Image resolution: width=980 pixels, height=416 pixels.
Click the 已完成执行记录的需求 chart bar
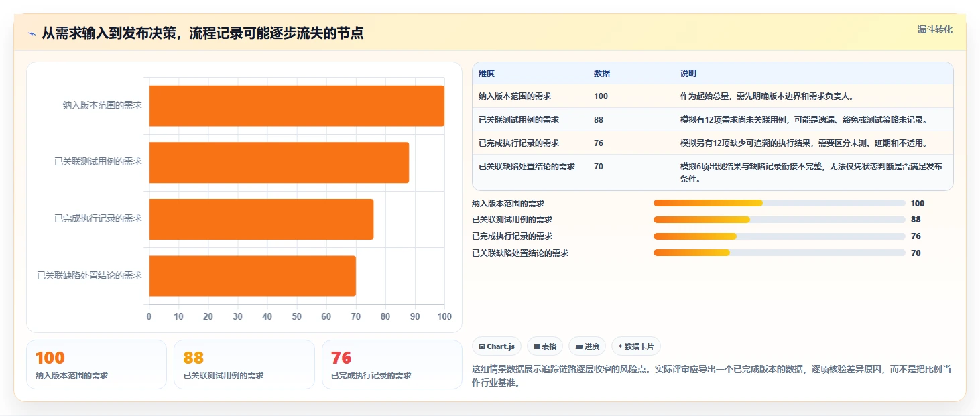(x=261, y=219)
